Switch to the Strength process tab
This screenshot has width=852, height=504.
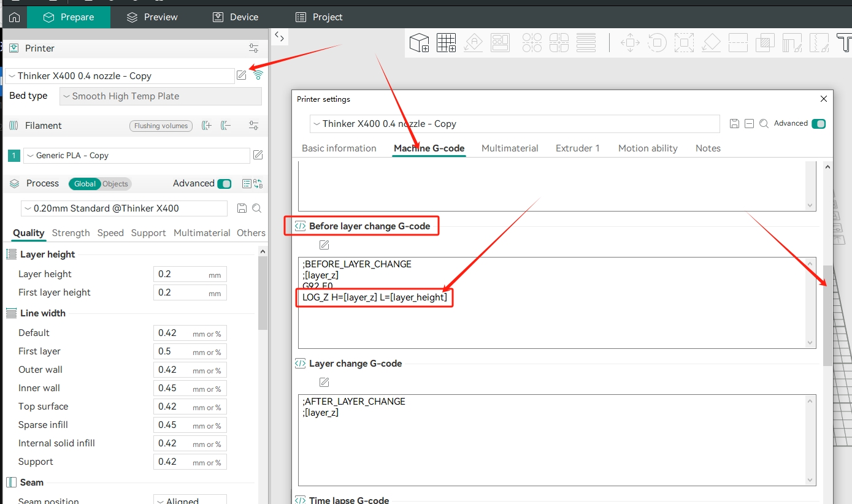pyautogui.click(x=71, y=233)
